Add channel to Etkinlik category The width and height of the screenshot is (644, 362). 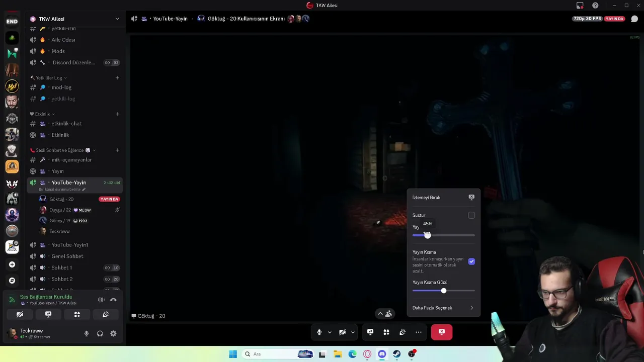pyautogui.click(x=117, y=114)
